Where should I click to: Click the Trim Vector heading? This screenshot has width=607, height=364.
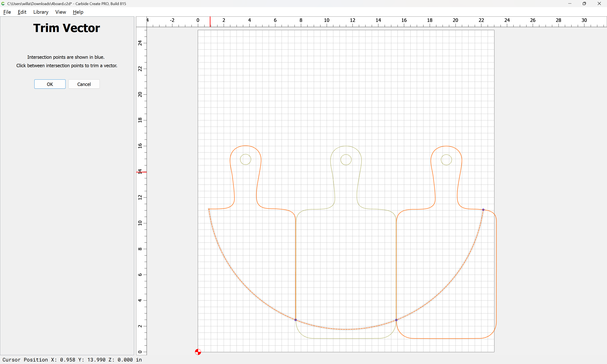click(x=66, y=28)
